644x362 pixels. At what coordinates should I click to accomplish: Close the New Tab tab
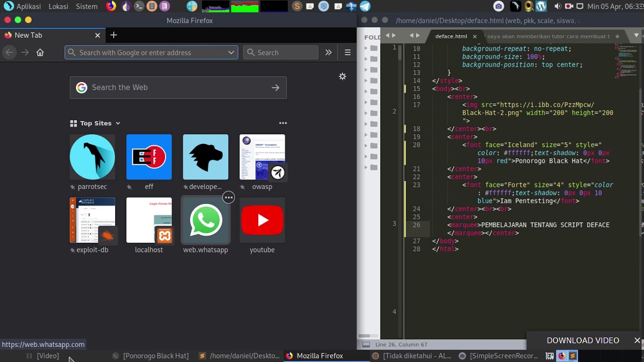(98, 35)
